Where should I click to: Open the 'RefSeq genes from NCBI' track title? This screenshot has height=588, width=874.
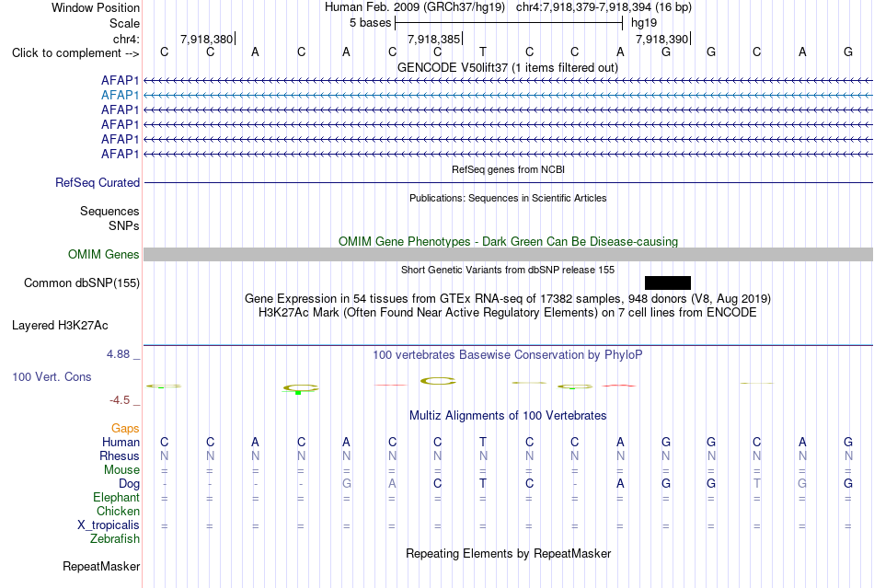508,169
